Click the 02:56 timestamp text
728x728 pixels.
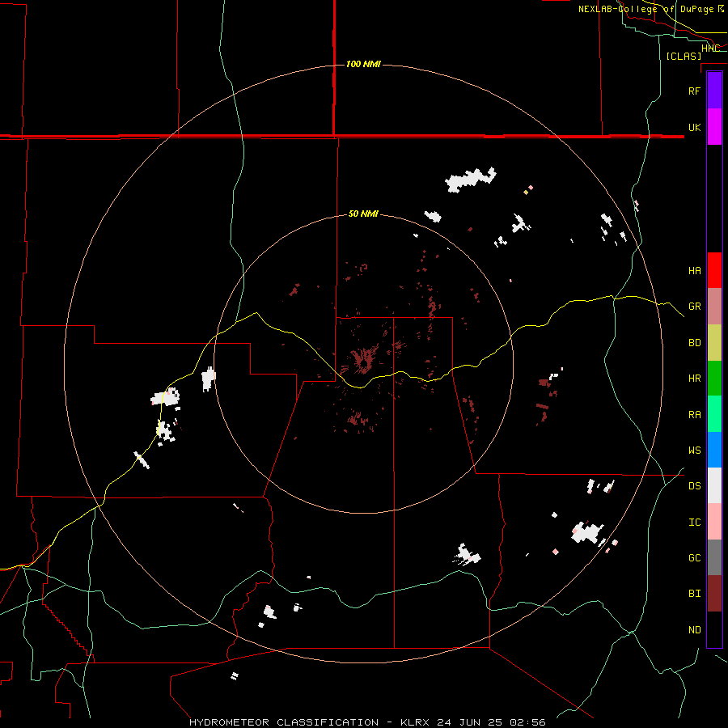[527, 722]
